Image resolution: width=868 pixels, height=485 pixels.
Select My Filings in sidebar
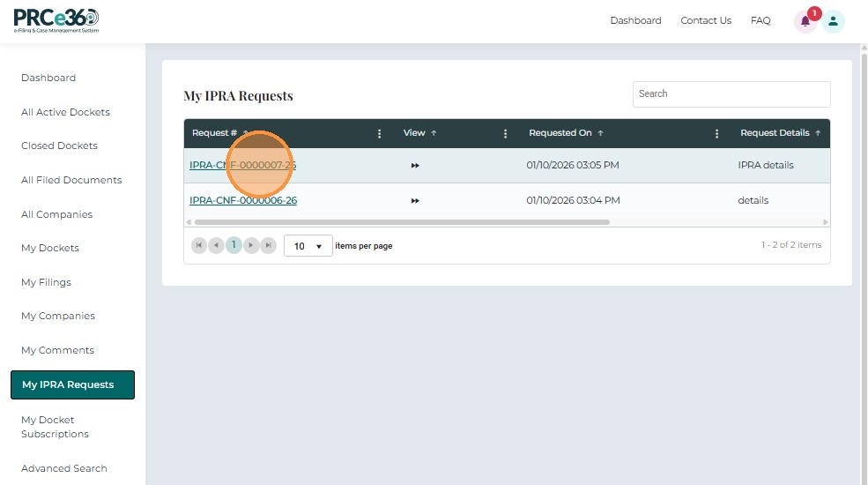(46, 282)
